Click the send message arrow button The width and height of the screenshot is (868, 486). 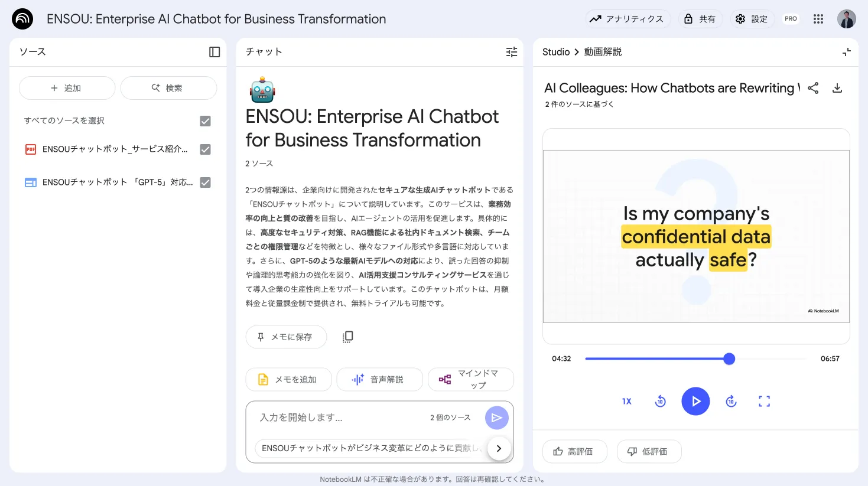[497, 418]
